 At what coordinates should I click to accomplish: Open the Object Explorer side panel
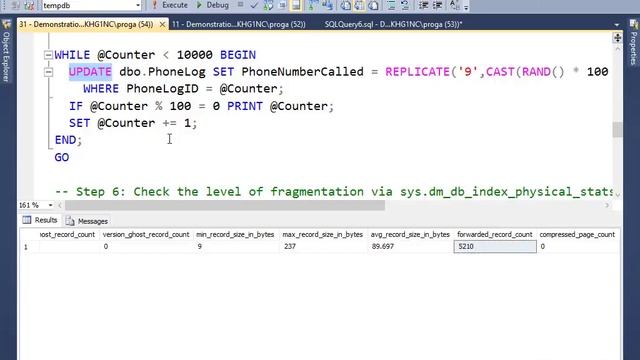[x=6, y=52]
